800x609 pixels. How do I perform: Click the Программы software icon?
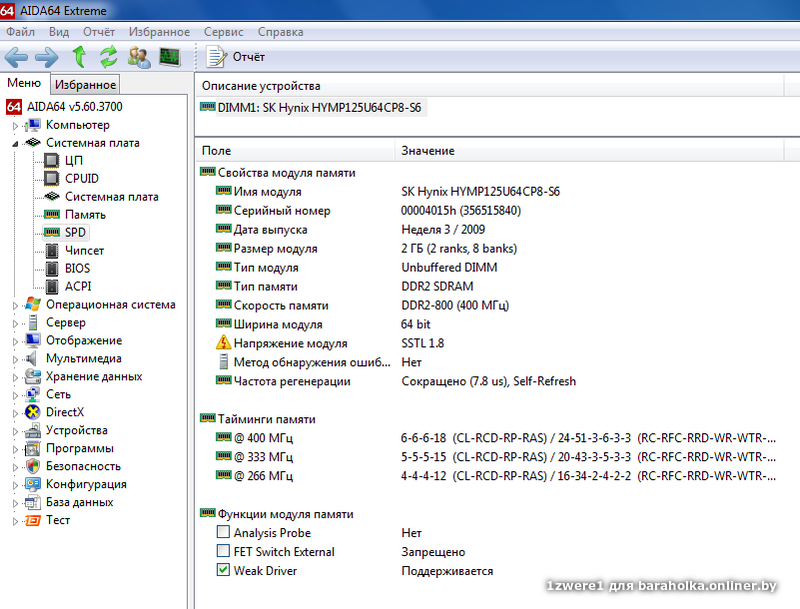[33, 448]
